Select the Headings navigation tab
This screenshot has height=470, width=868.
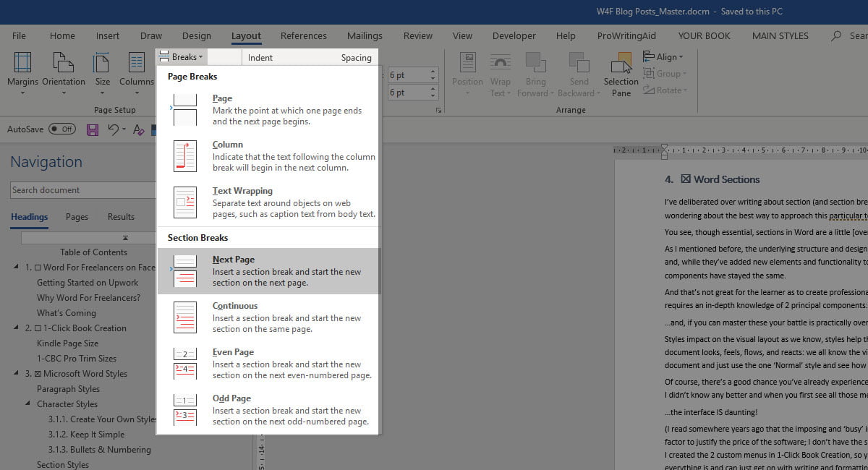29,216
